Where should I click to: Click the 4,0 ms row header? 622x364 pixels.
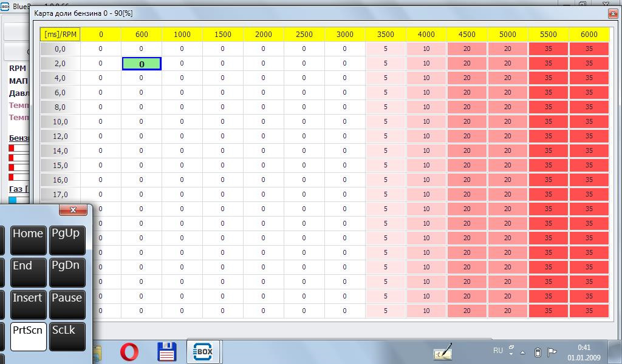click(60, 78)
